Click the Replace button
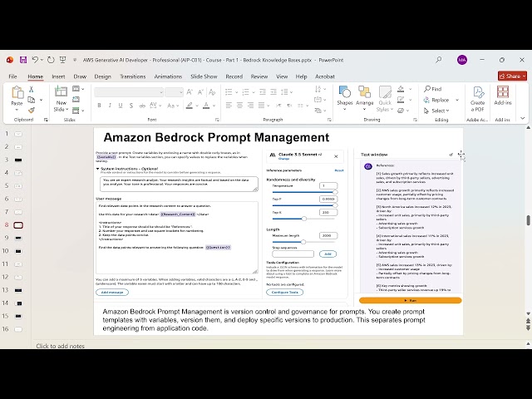 pos(436,100)
